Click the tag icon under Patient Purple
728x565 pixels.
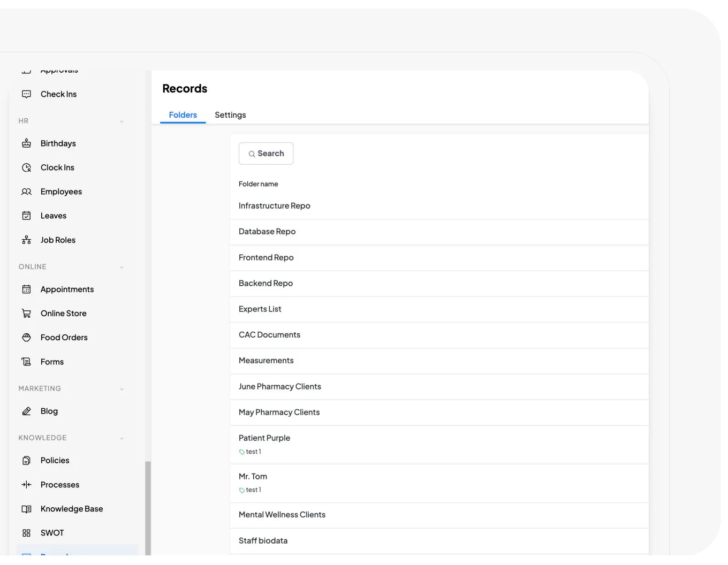point(242,452)
